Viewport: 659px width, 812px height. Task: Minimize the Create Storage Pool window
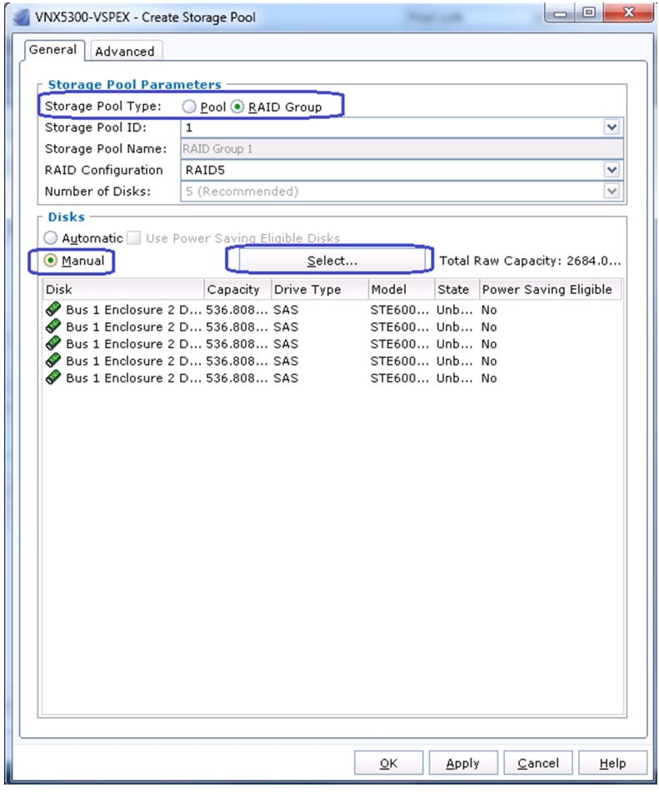[x=561, y=13]
